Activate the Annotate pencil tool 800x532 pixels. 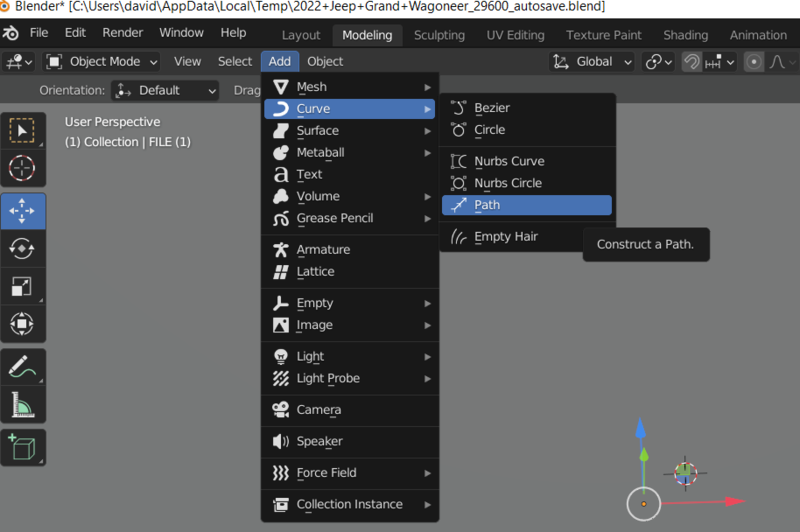click(22, 368)
